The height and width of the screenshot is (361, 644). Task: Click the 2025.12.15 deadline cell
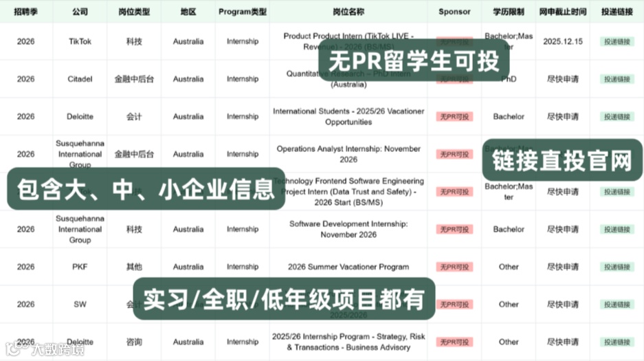click(x=563, y=41)
